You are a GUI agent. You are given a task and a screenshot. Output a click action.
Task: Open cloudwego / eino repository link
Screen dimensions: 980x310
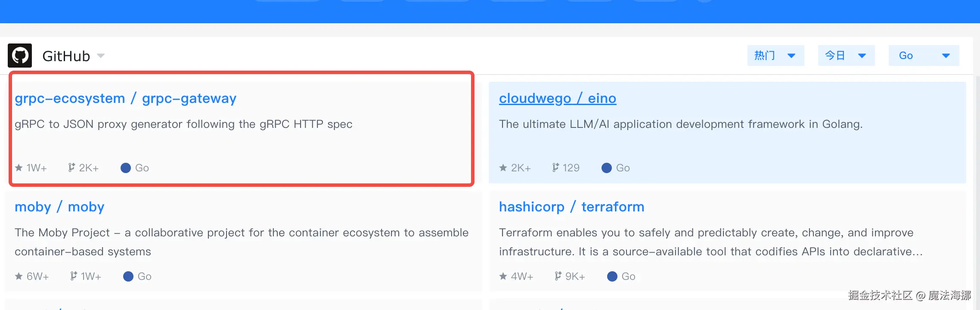pos(558,99)
